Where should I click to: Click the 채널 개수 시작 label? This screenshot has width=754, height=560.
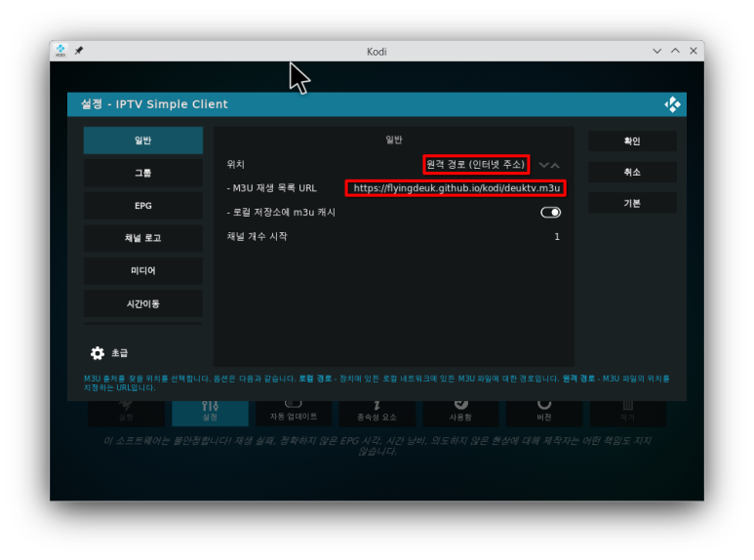click(257, 237)
